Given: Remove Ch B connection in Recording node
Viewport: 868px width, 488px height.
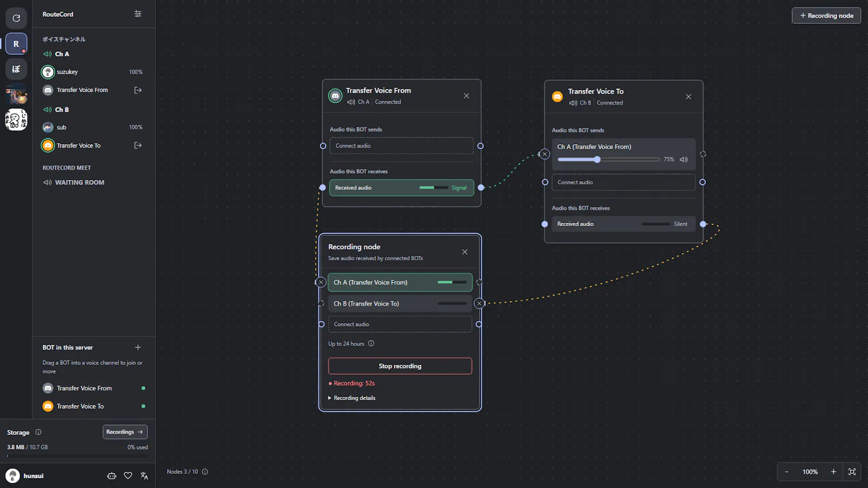Looking at the screenshot, I should pyautogui.click(x=479, y=304).
